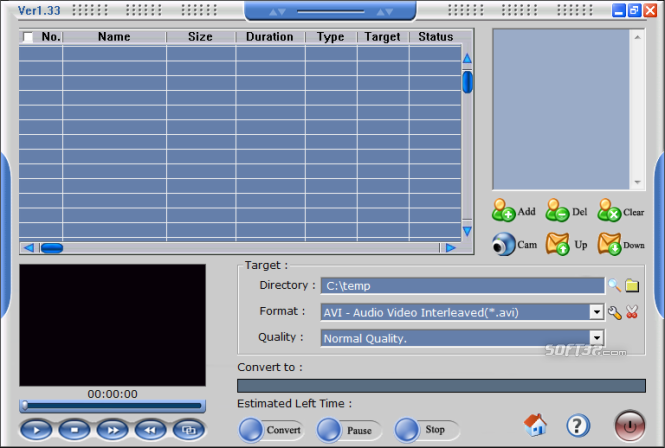The image size is (665, 448).
Task: Stop the video preview playback
Action: (x=74, y=430)
